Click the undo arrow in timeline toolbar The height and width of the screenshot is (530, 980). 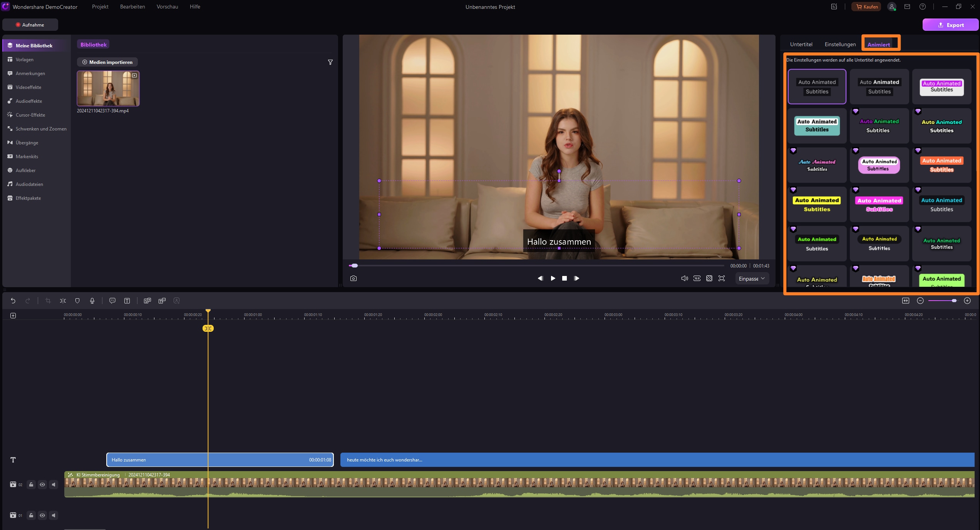[13, 301]
